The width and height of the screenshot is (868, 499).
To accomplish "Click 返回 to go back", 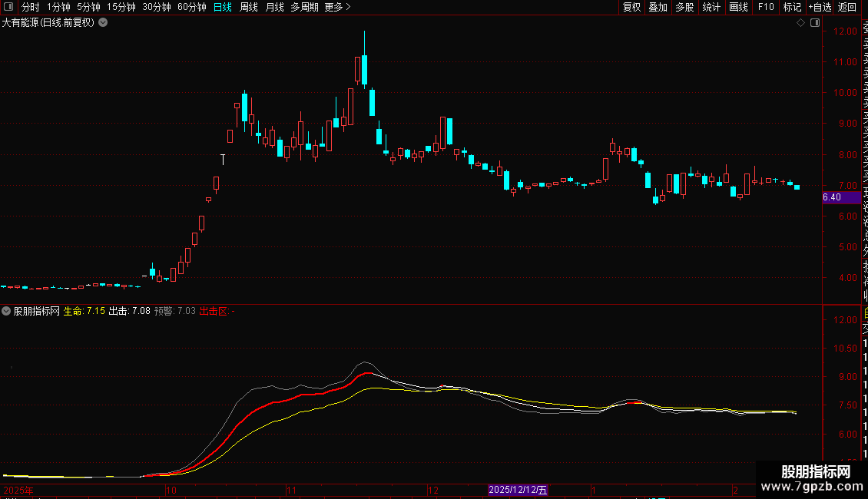I will coord(847,7).
